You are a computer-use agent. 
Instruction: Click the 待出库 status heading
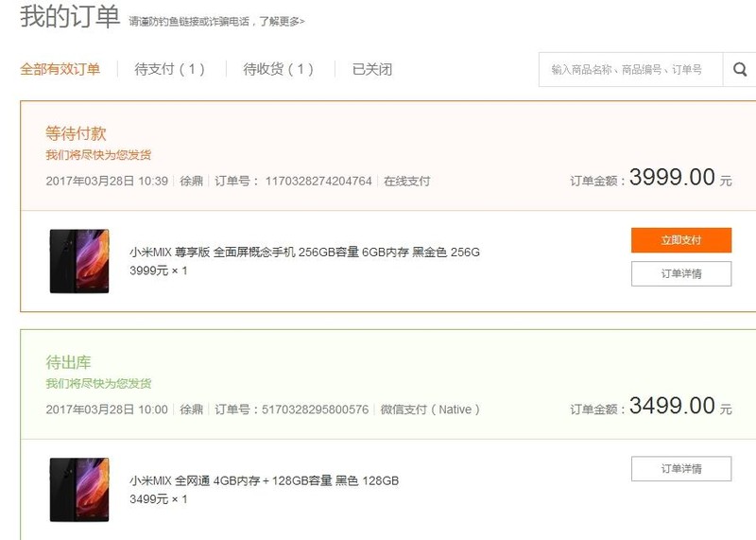coord(68,362)
